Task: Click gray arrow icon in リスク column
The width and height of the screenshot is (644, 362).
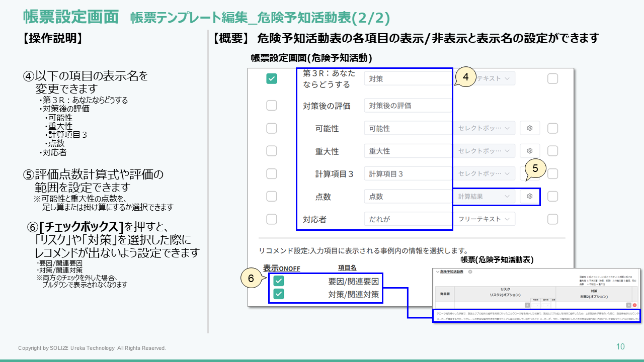Action: tap(527, 305)
